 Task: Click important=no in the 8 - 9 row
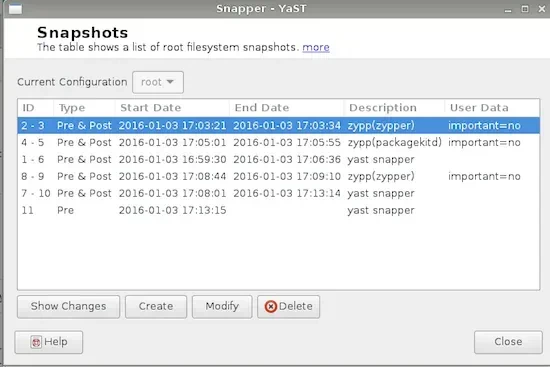[484, 176]
